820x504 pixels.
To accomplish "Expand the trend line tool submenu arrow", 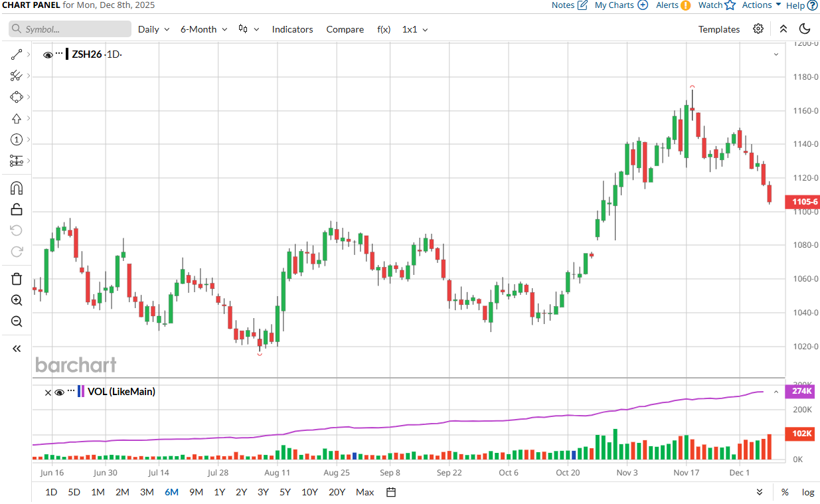I will coord(29,54).
